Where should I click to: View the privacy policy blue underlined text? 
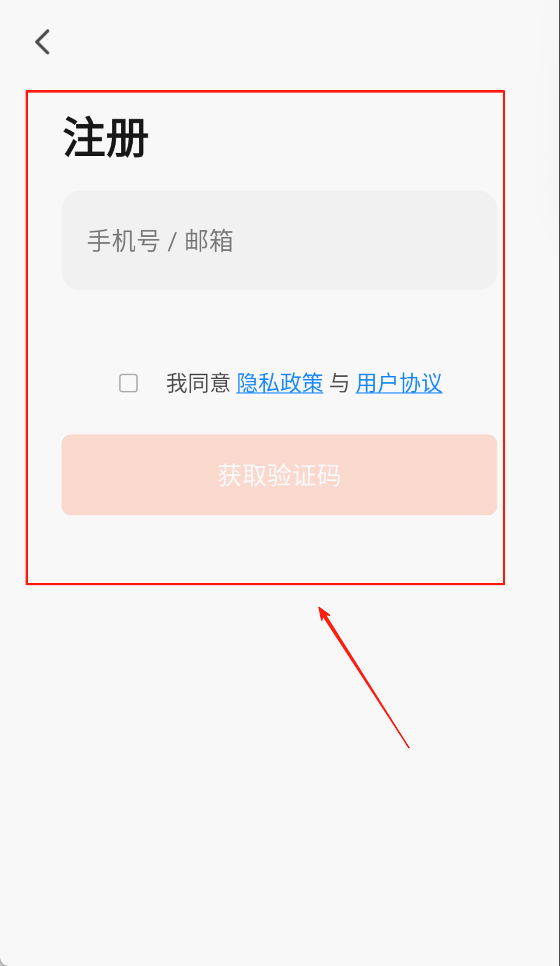279,383
